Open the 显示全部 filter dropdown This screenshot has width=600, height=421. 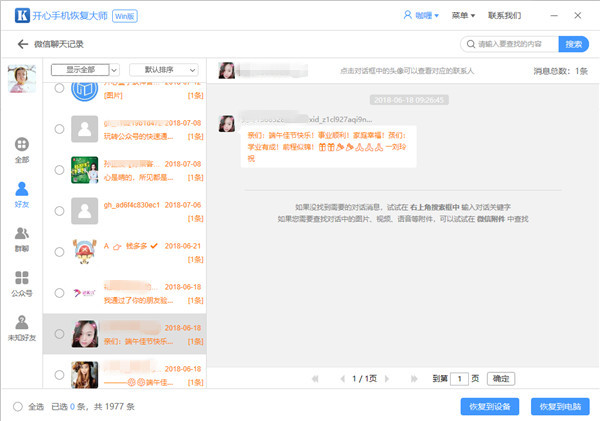[x=85, y=70]
